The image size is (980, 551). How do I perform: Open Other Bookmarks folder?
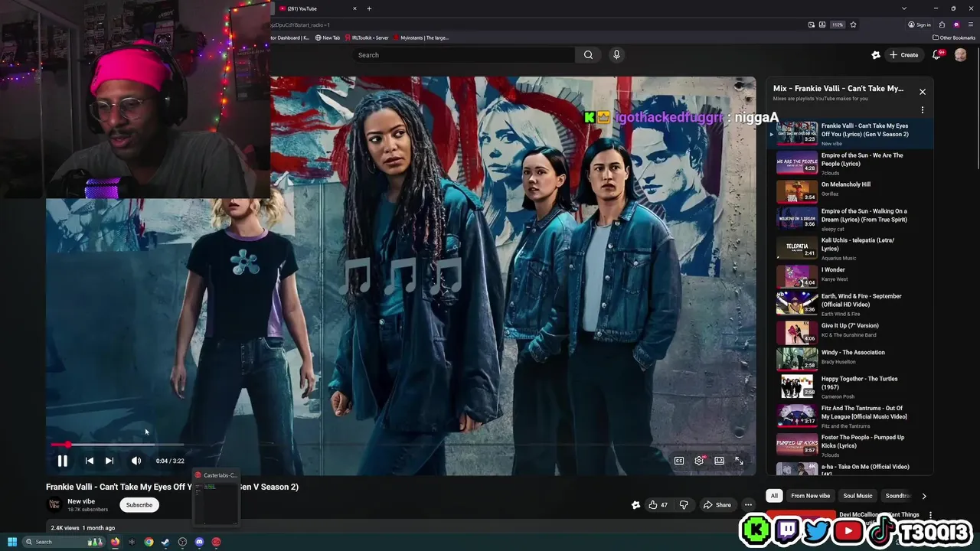(x=954, y=37)
